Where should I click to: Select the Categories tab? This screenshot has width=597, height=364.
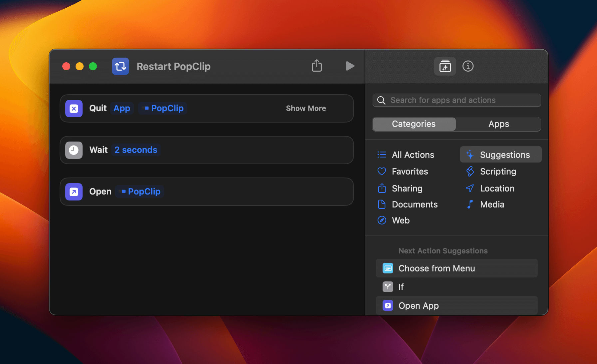pos(414,124)
